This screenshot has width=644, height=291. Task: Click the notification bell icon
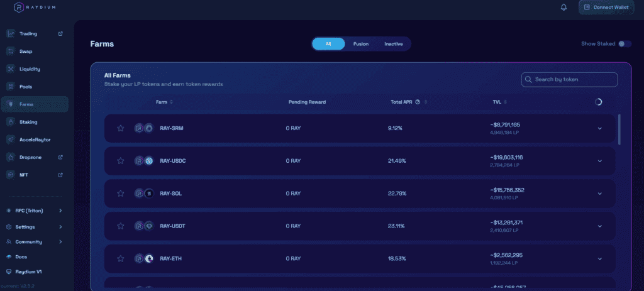coord(563,8)
